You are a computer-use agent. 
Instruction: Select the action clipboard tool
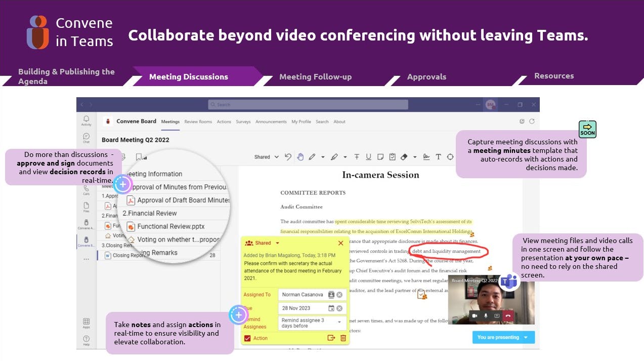coord(392,157)
